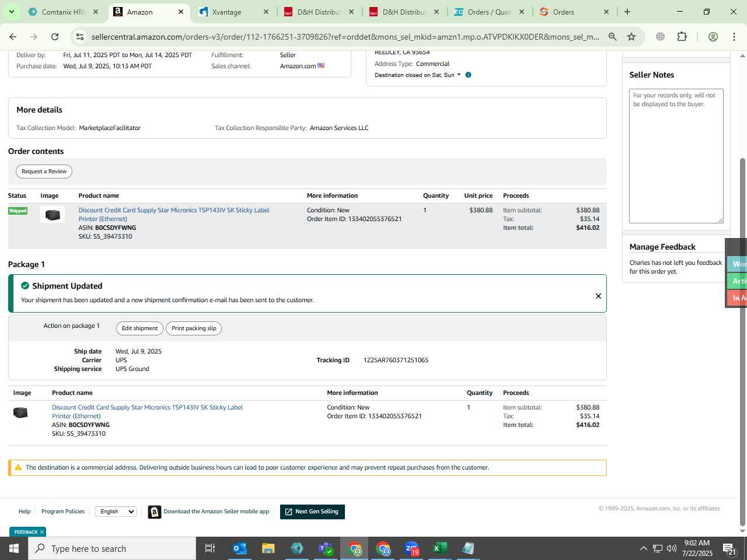This screenshot has height=560, width=747.
Task: Dismiss the Shipment Updated notification
Action: 598,296
